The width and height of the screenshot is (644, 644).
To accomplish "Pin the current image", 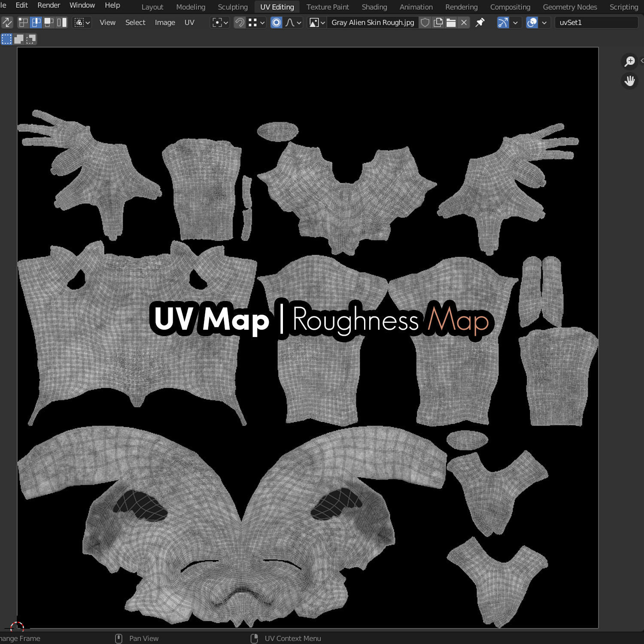I will point(480,22).
